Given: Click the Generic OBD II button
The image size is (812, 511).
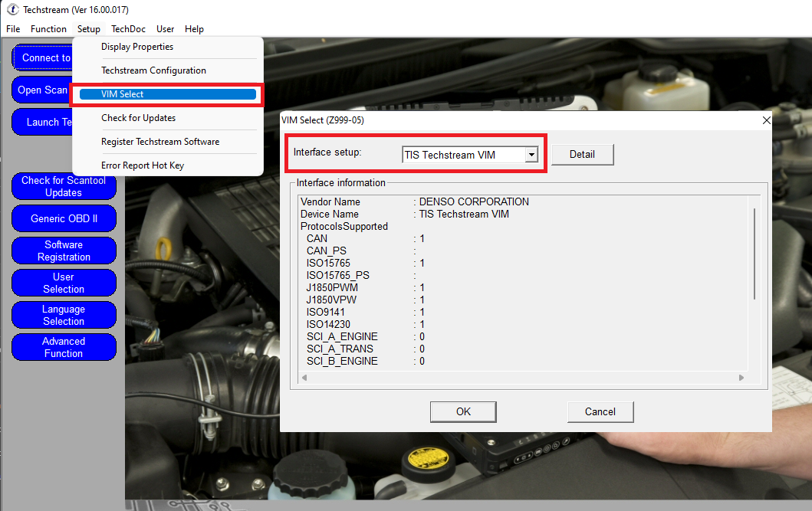Looking at the screenshot, I should [64, 218].
